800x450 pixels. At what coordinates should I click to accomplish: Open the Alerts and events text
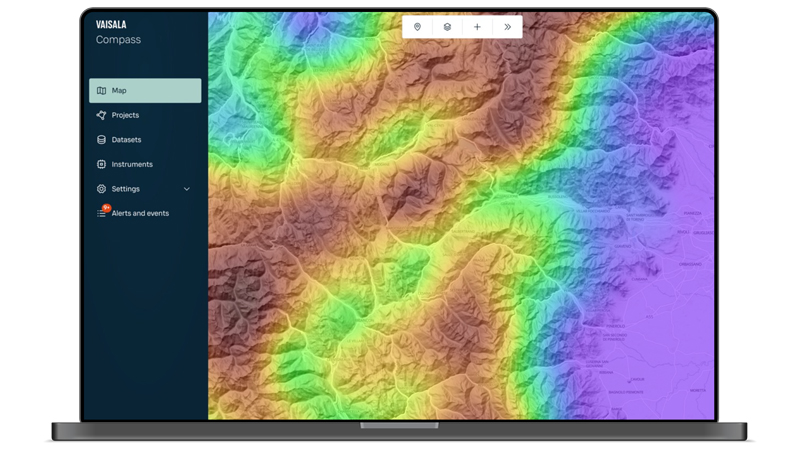pos(140,214)
